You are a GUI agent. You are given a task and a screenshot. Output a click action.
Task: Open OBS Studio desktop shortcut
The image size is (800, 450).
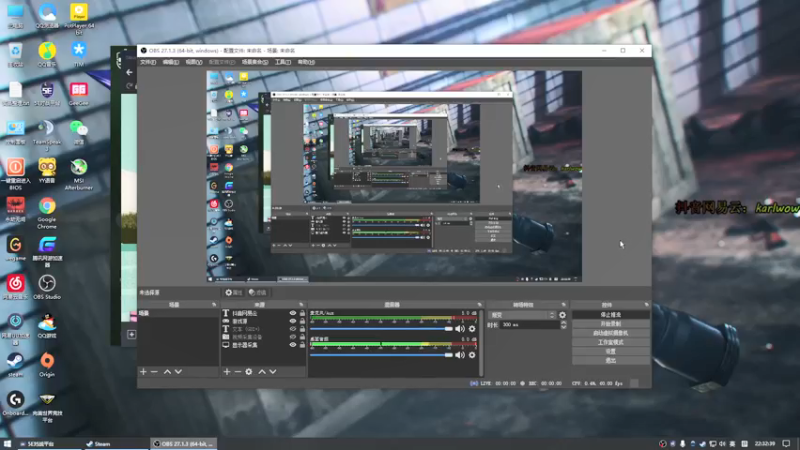click(47, 287)
